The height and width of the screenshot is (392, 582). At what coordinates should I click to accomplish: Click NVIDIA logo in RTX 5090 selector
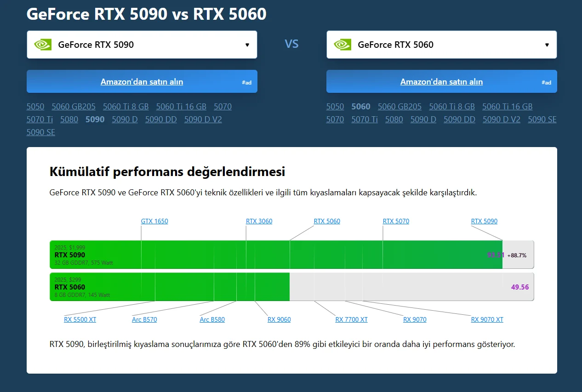point(43,45)
